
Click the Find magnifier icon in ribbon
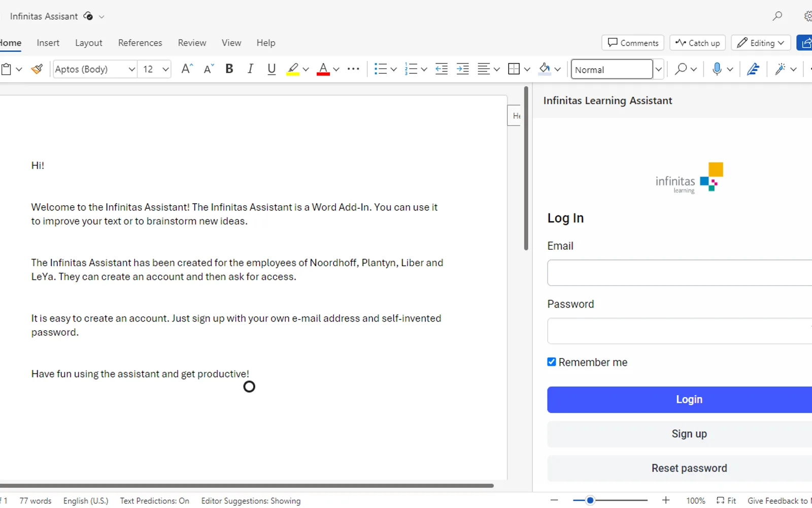coord(681,69)
